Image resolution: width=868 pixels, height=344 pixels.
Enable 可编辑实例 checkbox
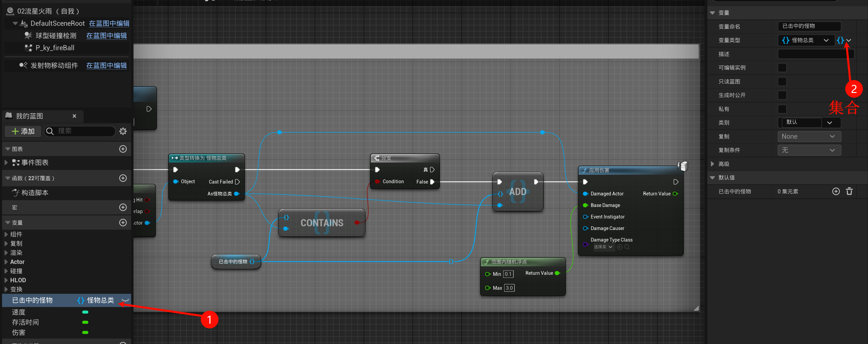[x=782, y=68]
